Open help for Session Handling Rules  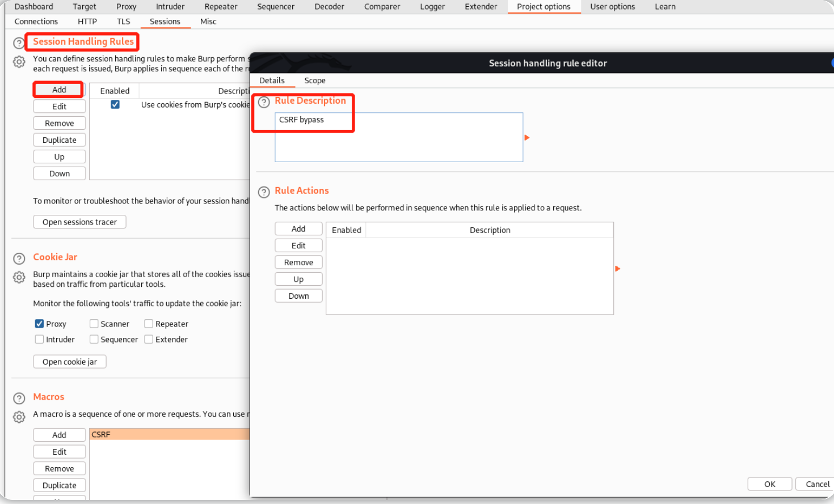pos(19,43)
